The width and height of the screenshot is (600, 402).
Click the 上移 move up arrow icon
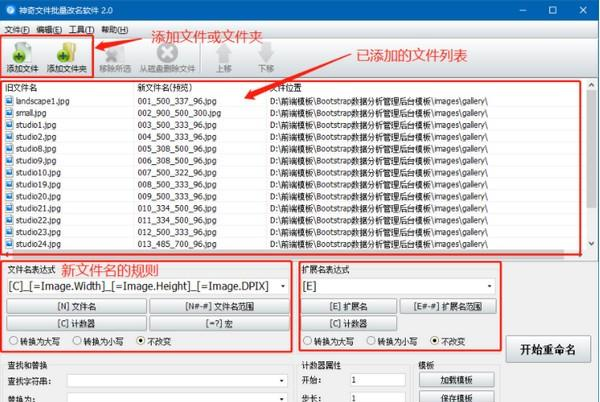coord(224,54)
